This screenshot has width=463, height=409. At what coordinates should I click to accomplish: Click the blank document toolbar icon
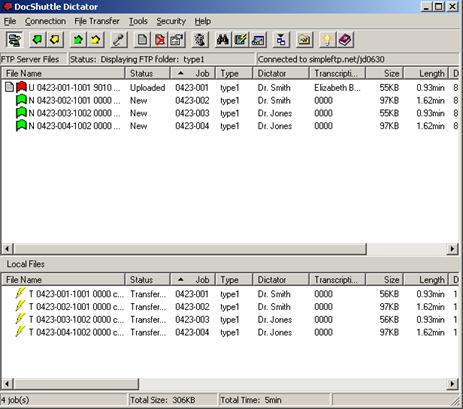click(142, 40)
